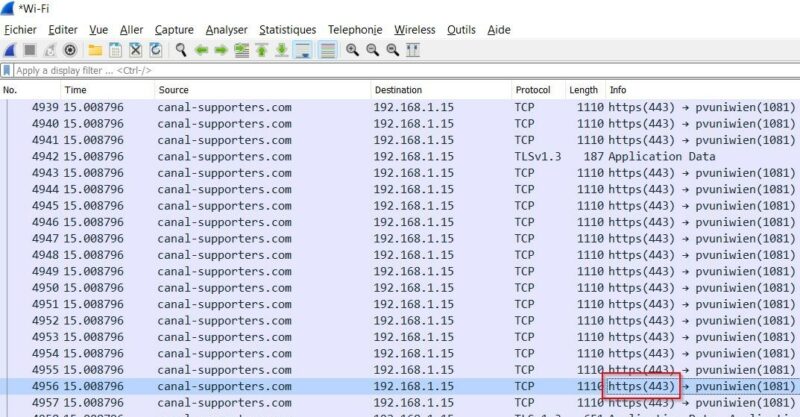Viewport: 800px width, 417px height.
Task: Click time 15.008796 in row 4944
Action: point(93,189)
